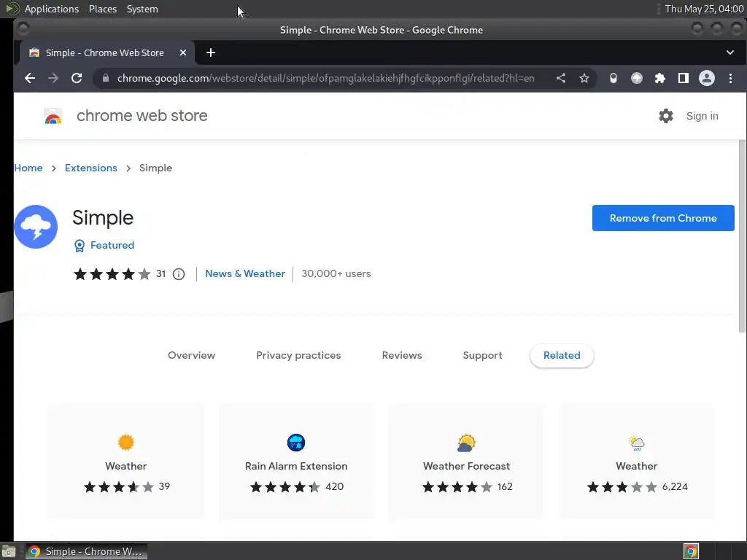The width and height of the screenshot is (747, 560).
Task: Bookmark this tab with the star icon
Action: (x=584, y=78)
